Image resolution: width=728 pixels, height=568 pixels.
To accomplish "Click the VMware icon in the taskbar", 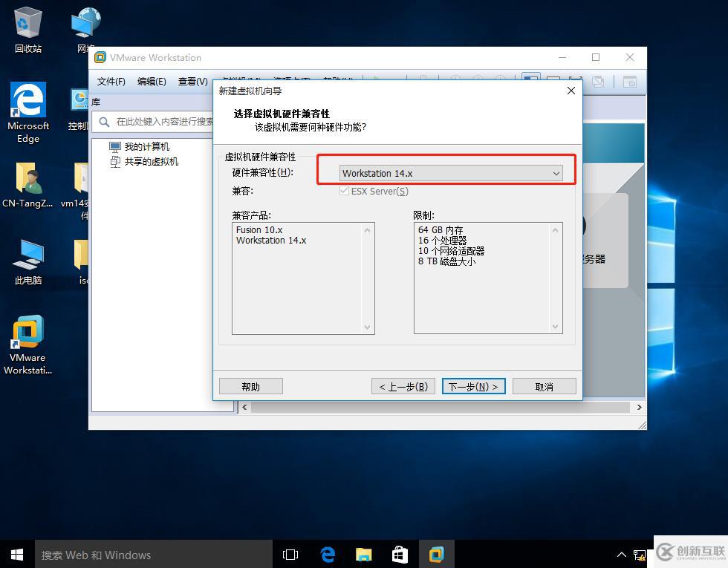I will pos(436,554).
